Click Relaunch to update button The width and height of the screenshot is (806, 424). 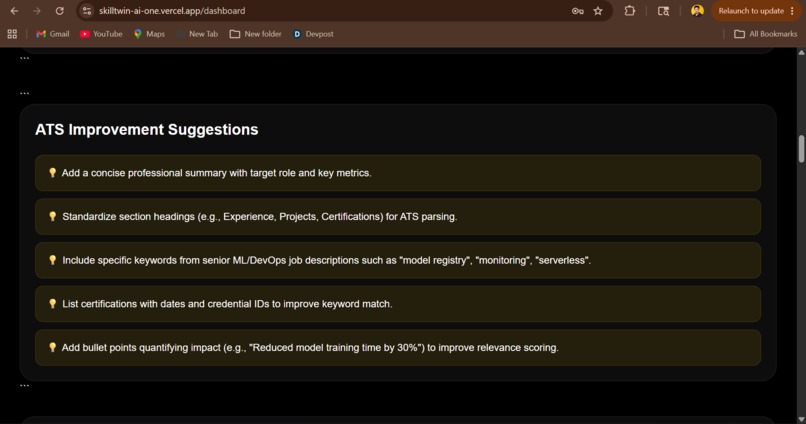pos(750,11)
